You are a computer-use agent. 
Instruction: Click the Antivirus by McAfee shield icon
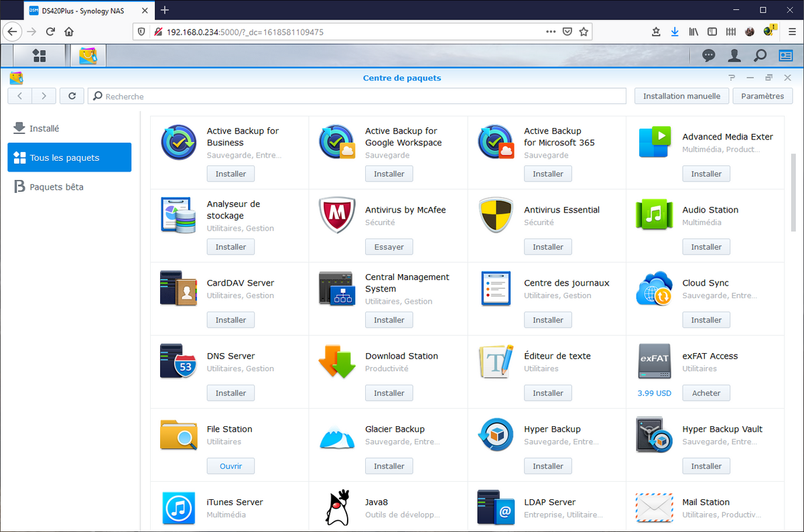[336, 215]
